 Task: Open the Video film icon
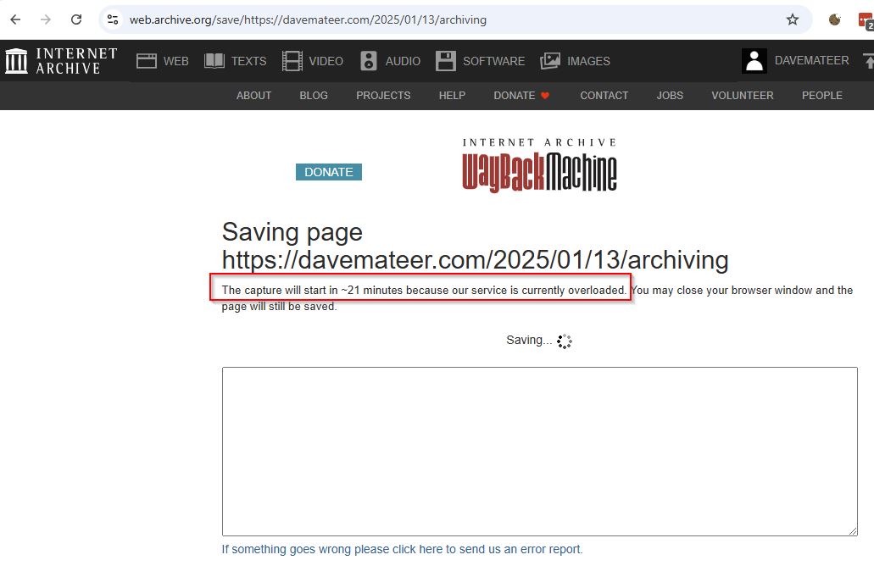click(292, 61)
